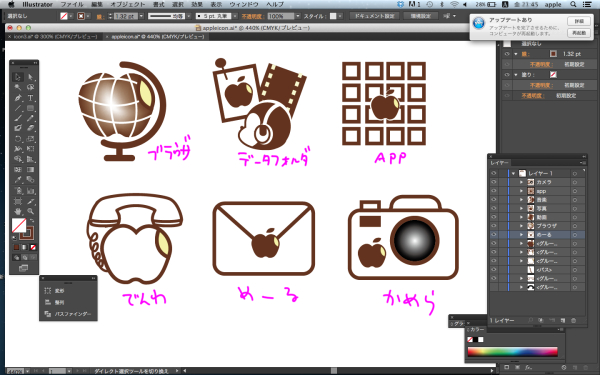The width and height of the screenshot is (600, 375).
Task: Swap fill and stroke arrow icon
Action: (x=32, y=220)
